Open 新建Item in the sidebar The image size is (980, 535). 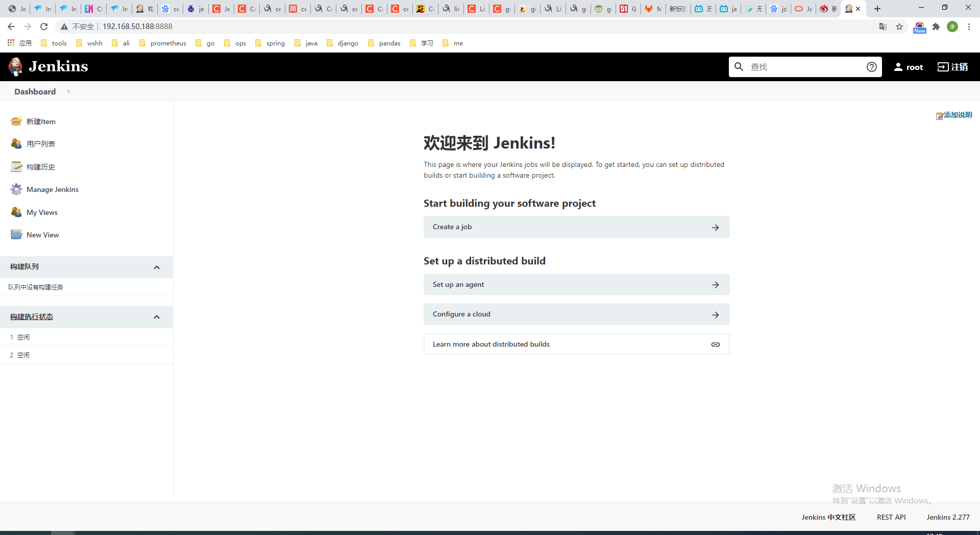[x=41, y=121]
